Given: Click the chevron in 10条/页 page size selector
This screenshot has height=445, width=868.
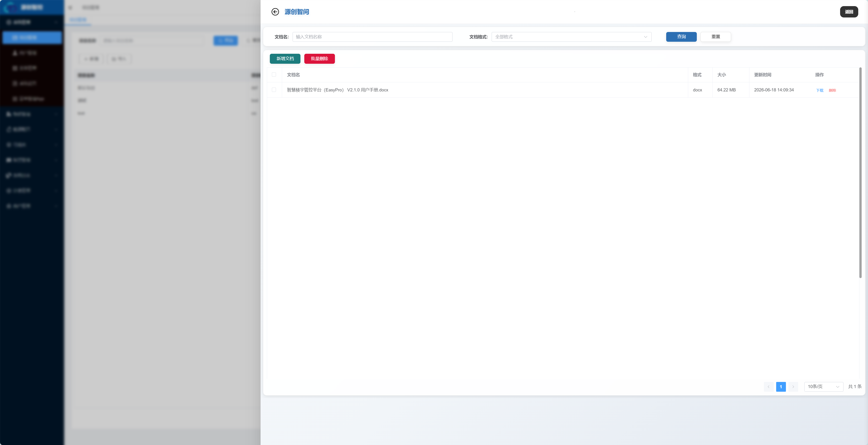Looking at the screenshot, I should (x=837, y=387).
